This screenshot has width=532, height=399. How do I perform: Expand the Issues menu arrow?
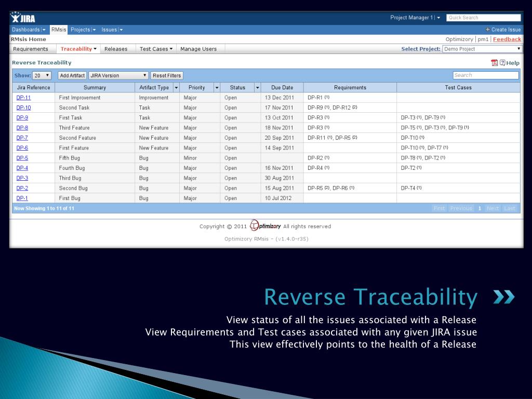(121, 30)
